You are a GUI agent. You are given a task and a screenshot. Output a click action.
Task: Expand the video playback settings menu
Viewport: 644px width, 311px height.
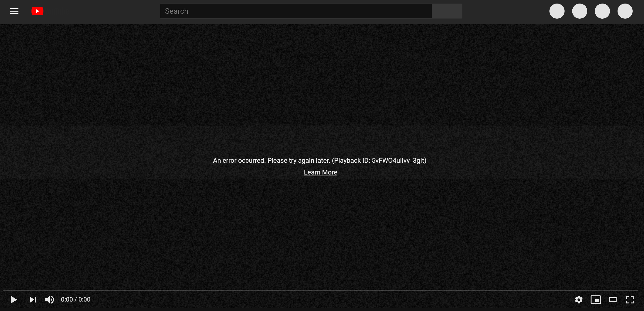pyautogui.click(x=579, y=299)
